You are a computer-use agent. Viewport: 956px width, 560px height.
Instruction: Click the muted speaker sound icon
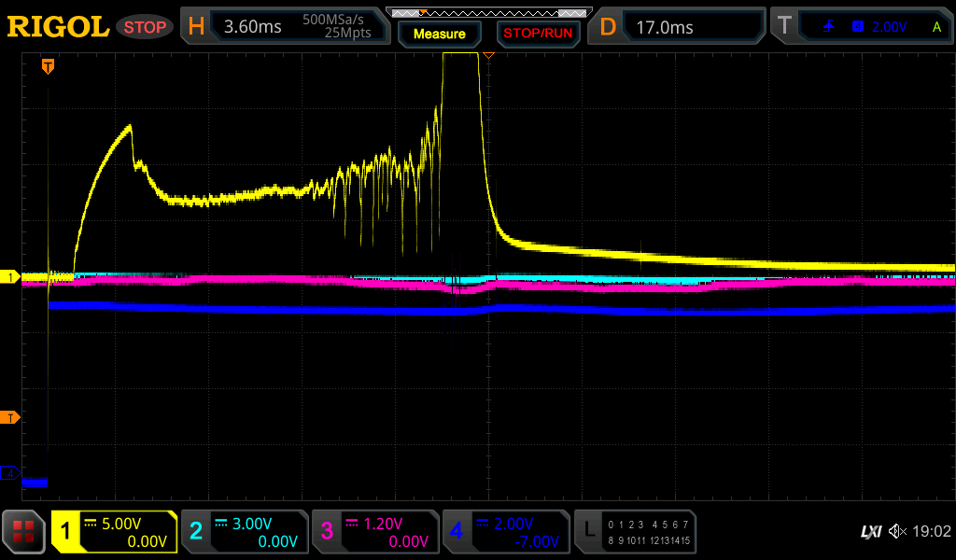897,531
